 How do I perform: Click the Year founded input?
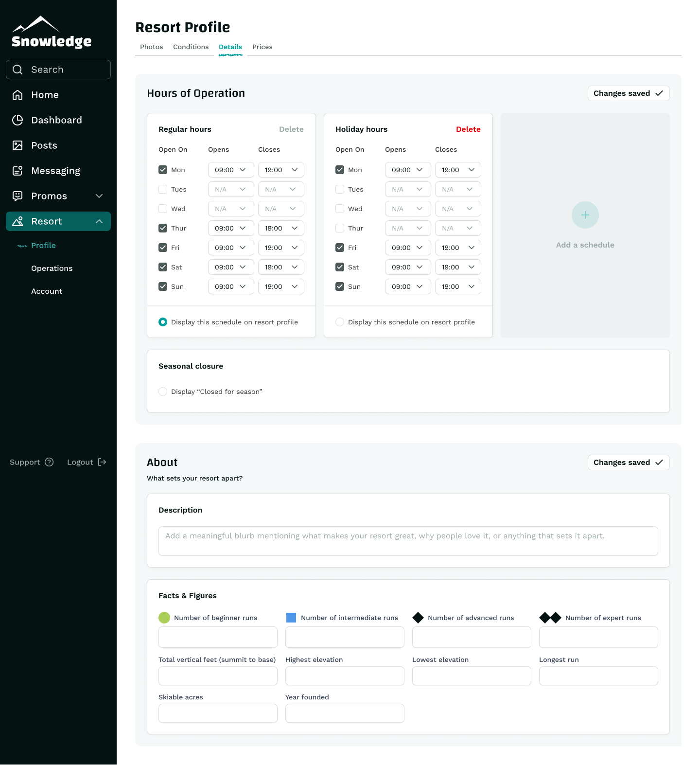click(345, 713)
